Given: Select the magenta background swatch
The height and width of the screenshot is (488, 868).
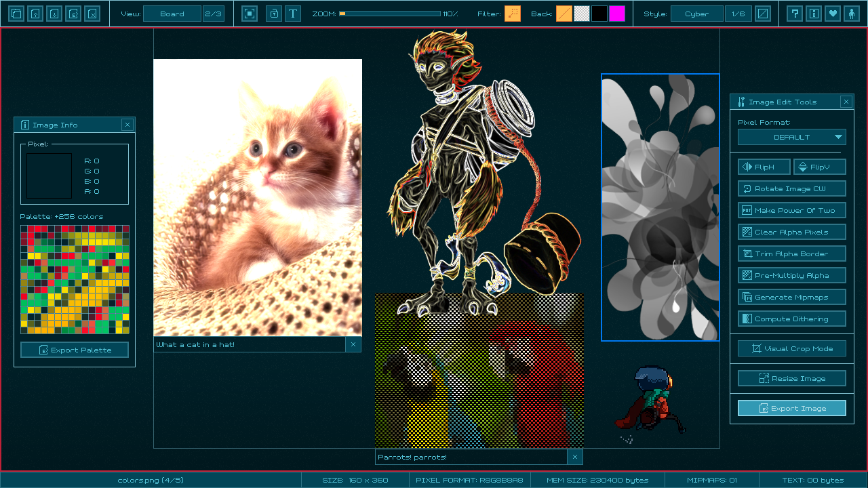Looking at the screenshot, I should click(617, 14).
